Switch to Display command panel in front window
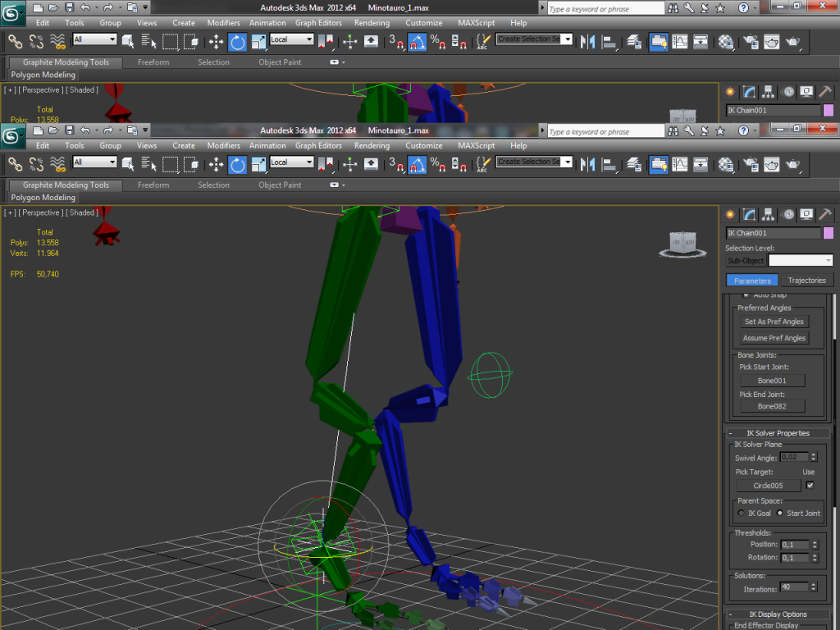Image resolution: width=840 pixels, height=630 pixels. pos(806,215)
